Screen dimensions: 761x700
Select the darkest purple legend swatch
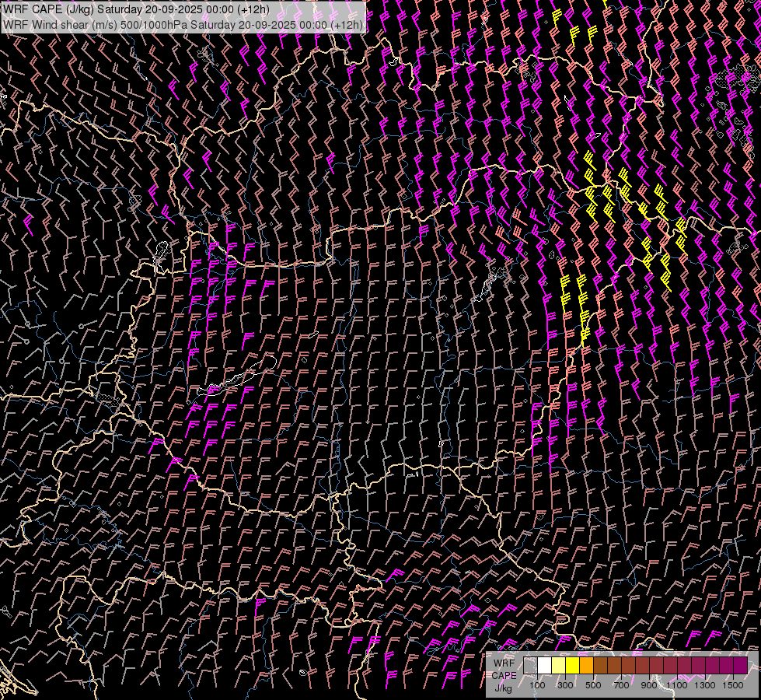click(x=740, y=666)
